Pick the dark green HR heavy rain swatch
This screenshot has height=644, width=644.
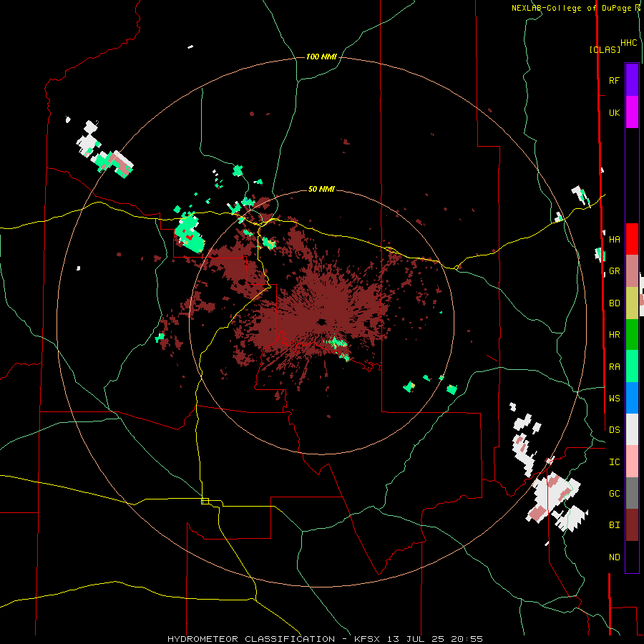pyautogui.click(x=632, y=335)
